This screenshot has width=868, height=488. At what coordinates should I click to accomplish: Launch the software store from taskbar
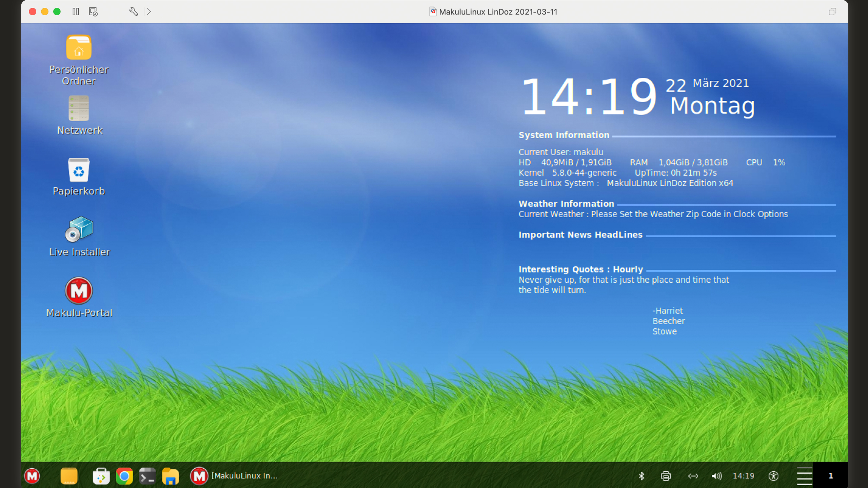click(x=101, y=476)
